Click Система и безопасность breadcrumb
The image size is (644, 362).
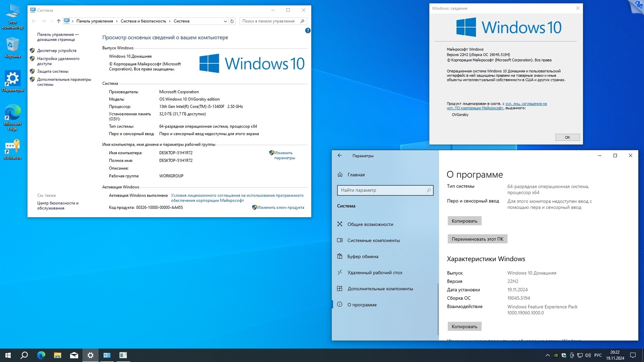(x=143, y=21)
